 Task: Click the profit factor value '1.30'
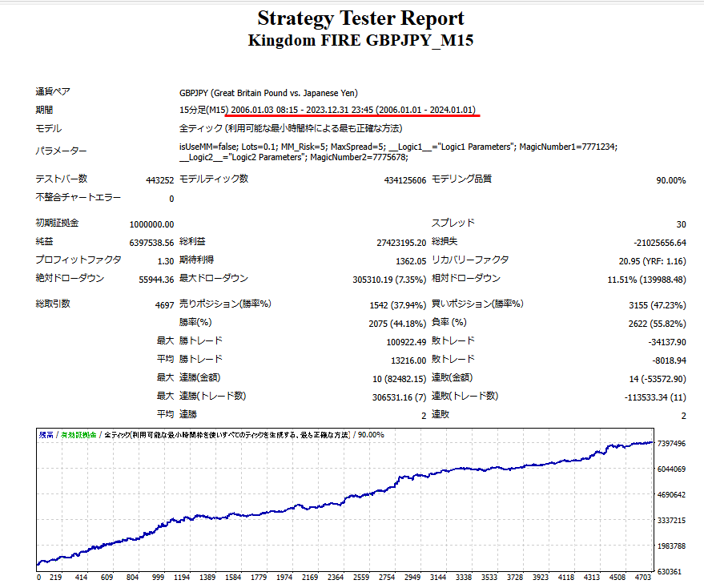166,261
